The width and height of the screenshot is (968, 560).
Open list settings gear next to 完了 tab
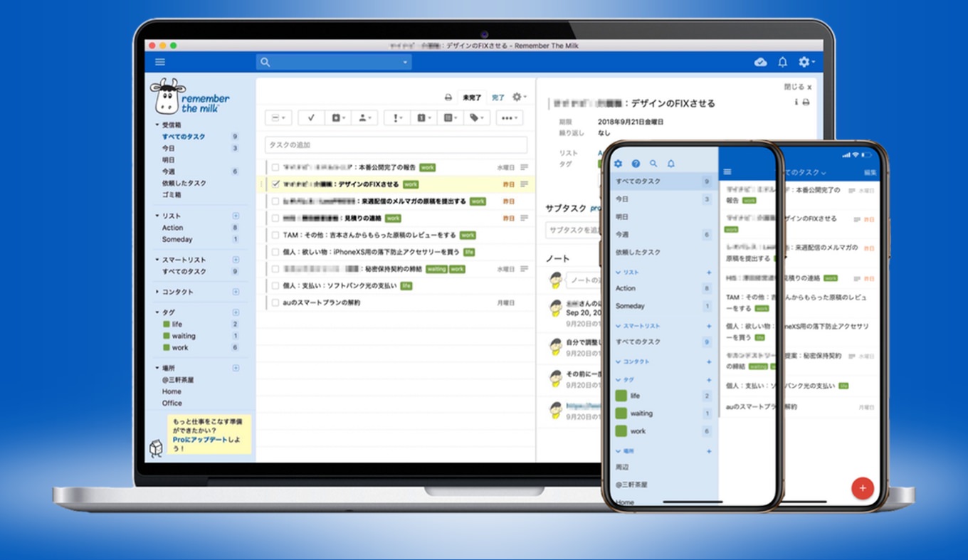tap(520, 97)
